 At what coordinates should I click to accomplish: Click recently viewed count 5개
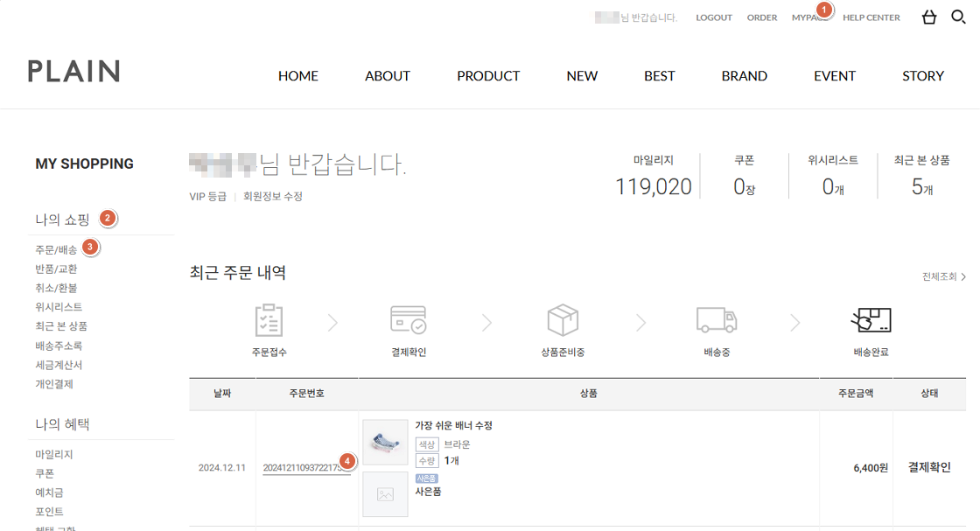click(922, 187)
